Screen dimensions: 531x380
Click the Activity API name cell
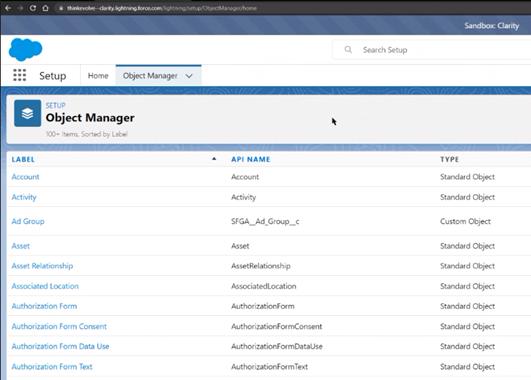(x=243, y=197)
